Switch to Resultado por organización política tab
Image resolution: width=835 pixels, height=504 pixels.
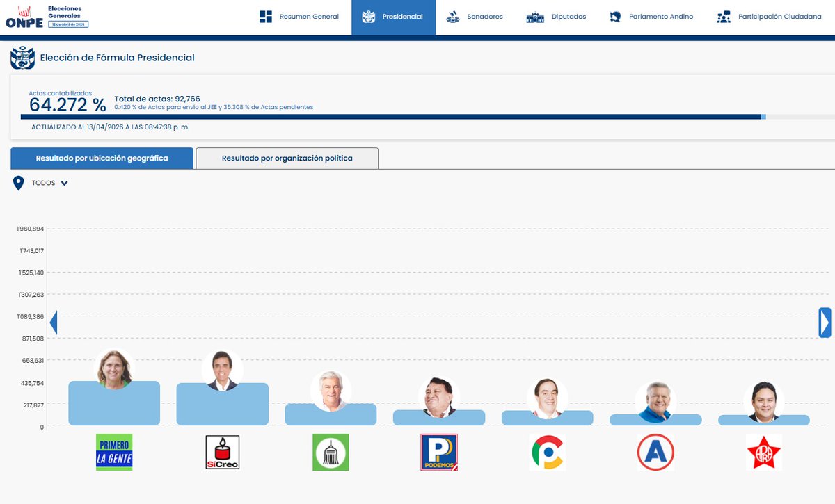point(287,158)
